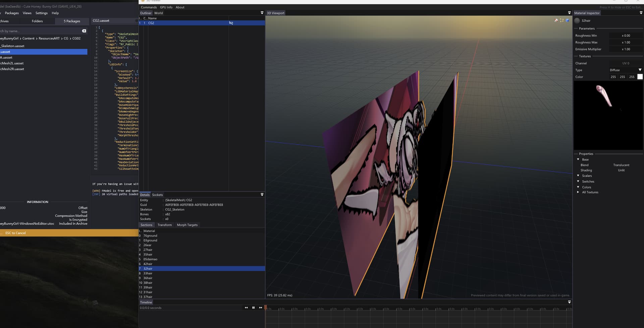Click the white color swatch
644x328 pixels.
tap(640, 77)
